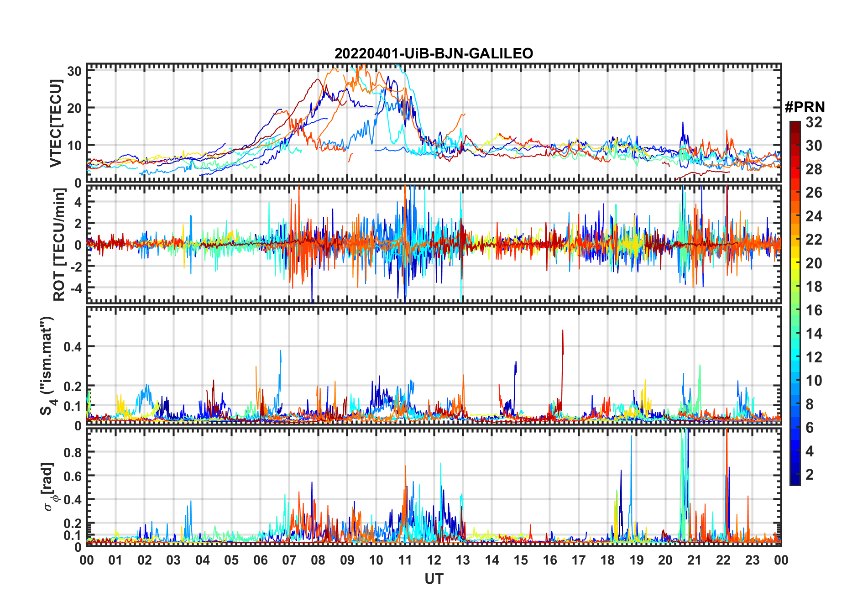Viewport: 868px width, 607px height.
Task: Click the #PRN colorbar heading
Action: click(805, 107)
